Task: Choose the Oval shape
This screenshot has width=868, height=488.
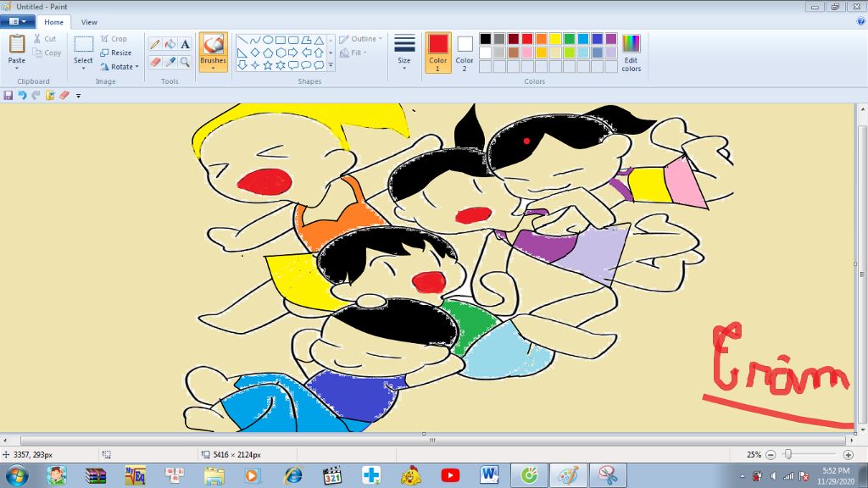Action: (267, 40)
